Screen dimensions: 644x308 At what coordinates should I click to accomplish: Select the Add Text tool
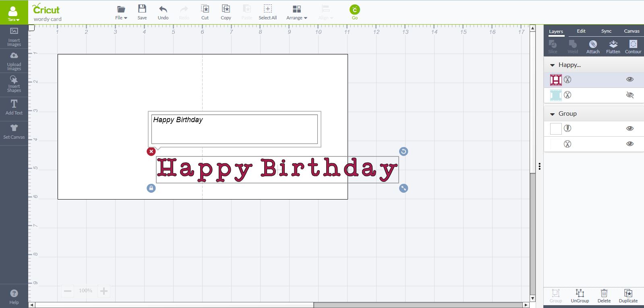pyautogui.click(x=14, y=107)
